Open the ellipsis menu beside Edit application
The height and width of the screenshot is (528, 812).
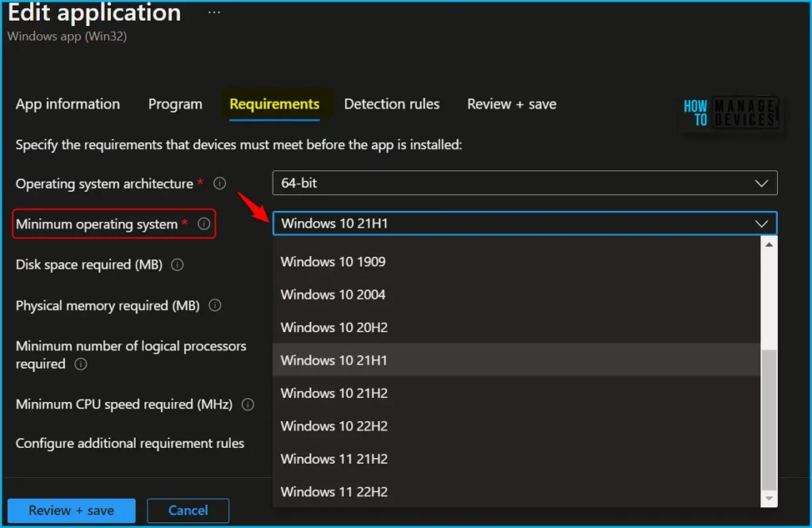point(214,13)
